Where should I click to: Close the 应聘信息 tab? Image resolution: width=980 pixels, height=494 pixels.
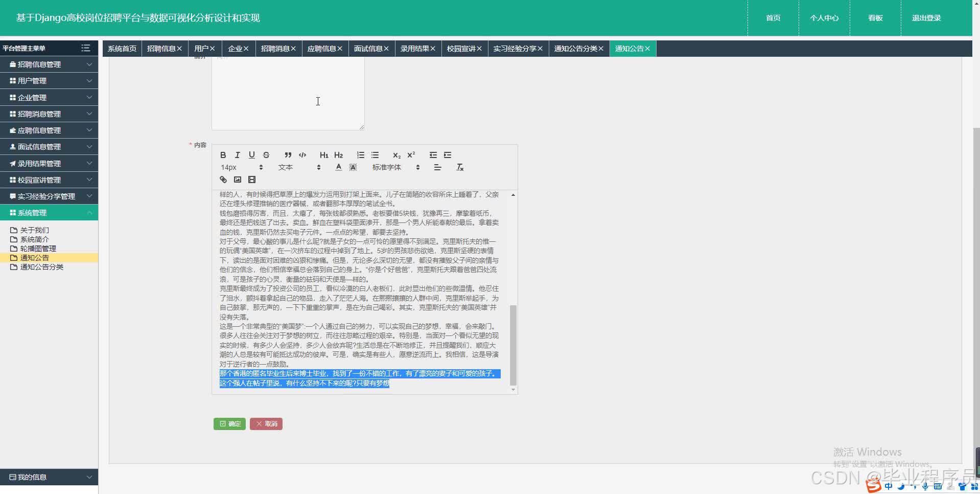point(340,49)
